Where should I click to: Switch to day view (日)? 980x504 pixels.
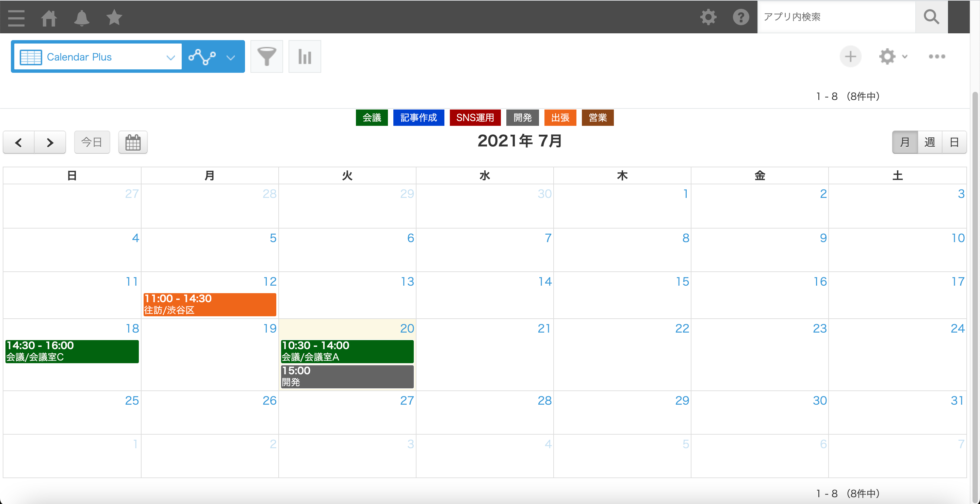pos(954,142)
